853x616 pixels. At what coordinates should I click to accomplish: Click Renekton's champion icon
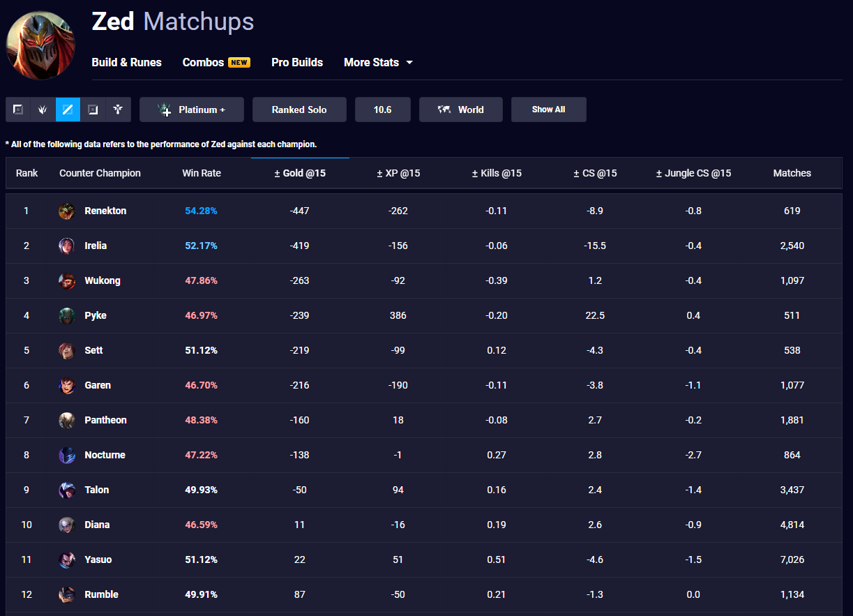click(x=67, y=211)
